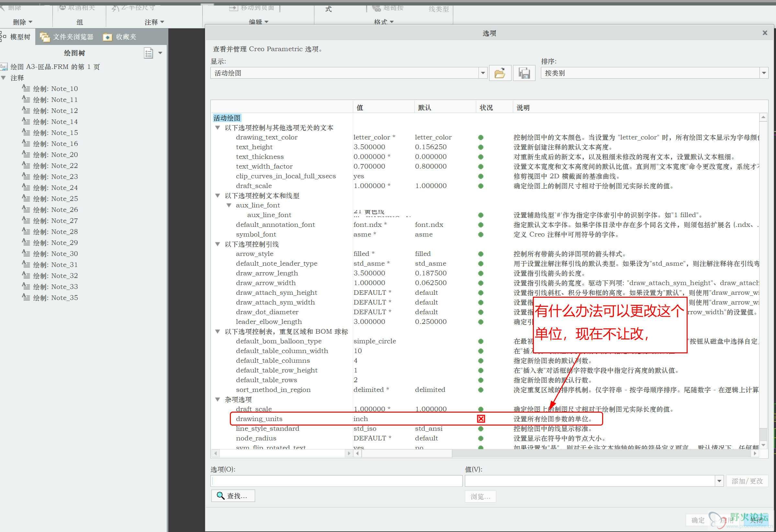The height and width of the screenshot is (532, 776).
Task: Expand 以下选项控制文本和线型 section
Action: point(218,195)
